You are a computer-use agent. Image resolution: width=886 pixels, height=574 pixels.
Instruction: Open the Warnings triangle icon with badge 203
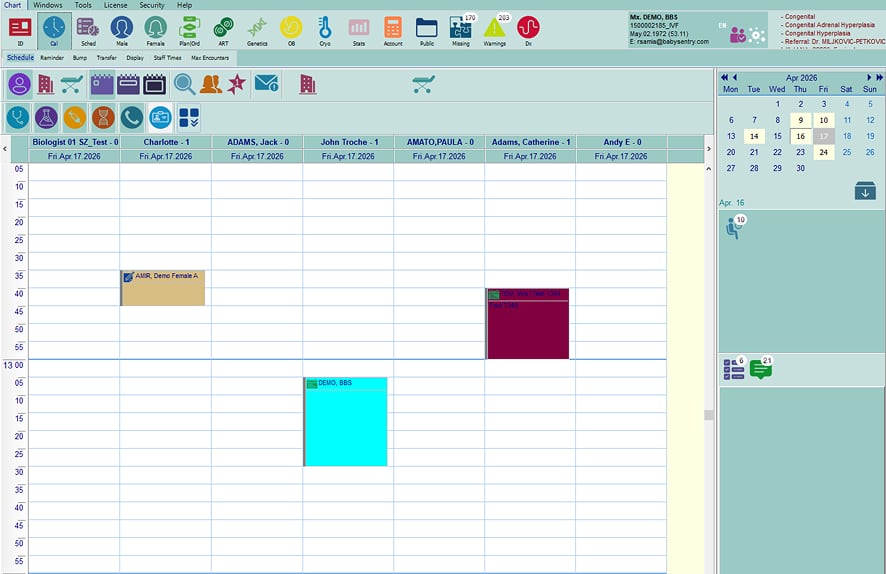[495, 31]
